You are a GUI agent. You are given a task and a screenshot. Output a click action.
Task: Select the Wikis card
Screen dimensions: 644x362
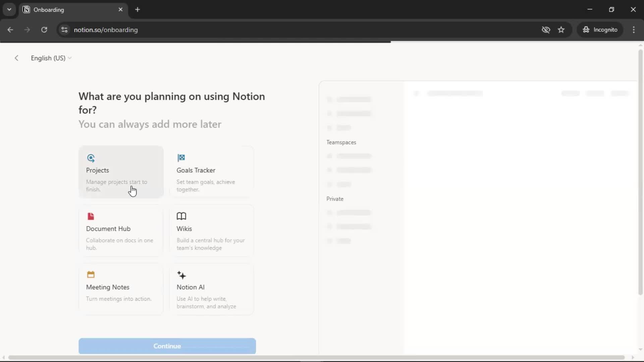click(x=212, y=231)
